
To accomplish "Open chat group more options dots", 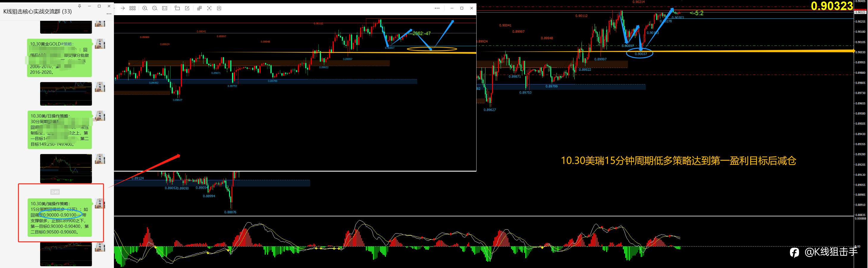I will coord(109,14).
